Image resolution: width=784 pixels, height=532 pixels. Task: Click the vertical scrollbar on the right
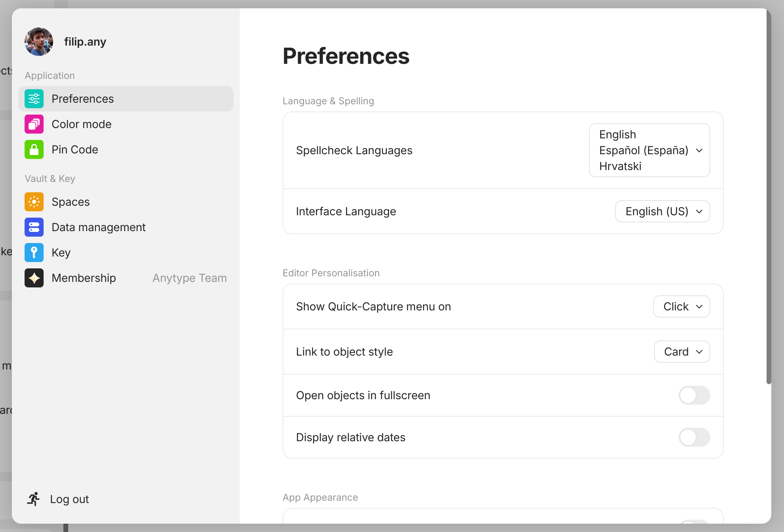point(769,198)
